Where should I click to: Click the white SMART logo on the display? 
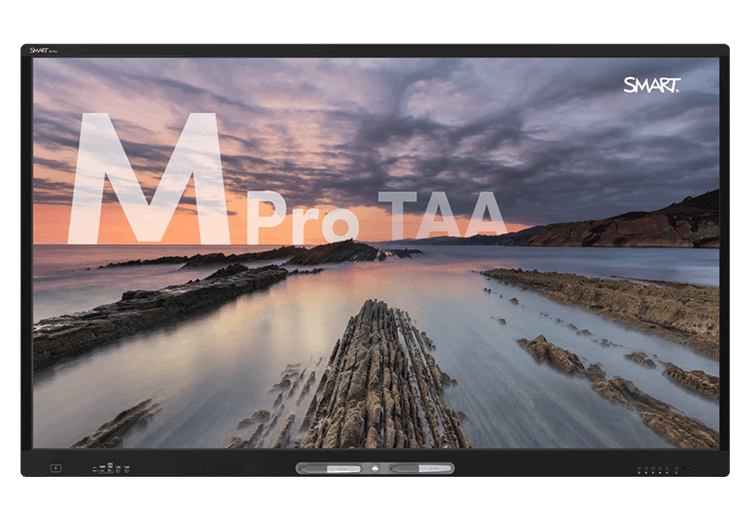pos(651,85)
